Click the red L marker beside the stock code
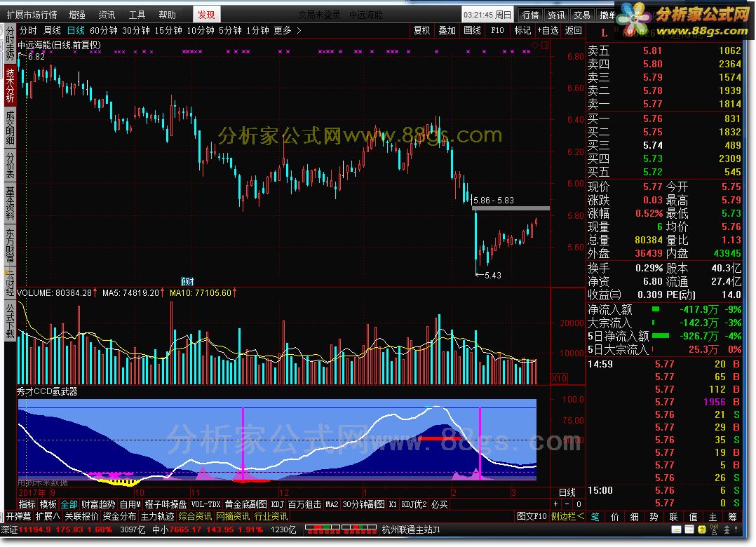Image resolution: width=756 pixels, height=547 pixels. point(604,33)
